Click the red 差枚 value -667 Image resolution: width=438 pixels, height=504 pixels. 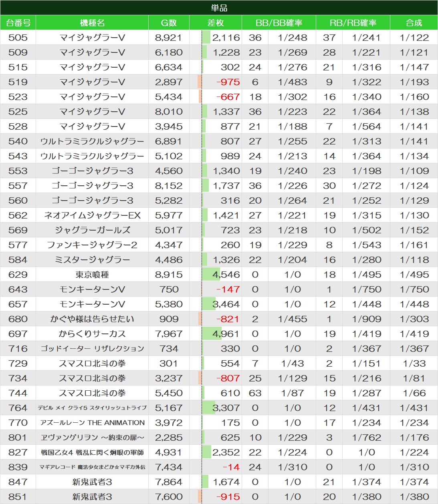pyautogui.click(x=228, y=97)
